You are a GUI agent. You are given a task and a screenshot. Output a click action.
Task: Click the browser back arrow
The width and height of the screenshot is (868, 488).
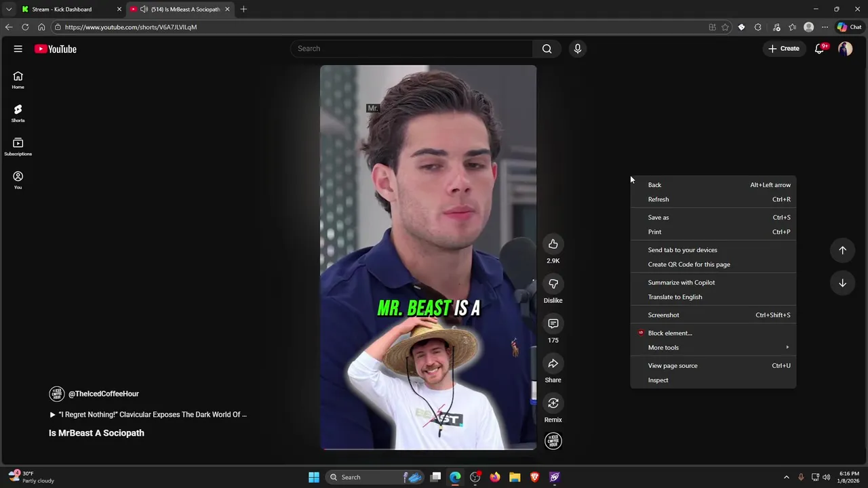pos(9,27)
